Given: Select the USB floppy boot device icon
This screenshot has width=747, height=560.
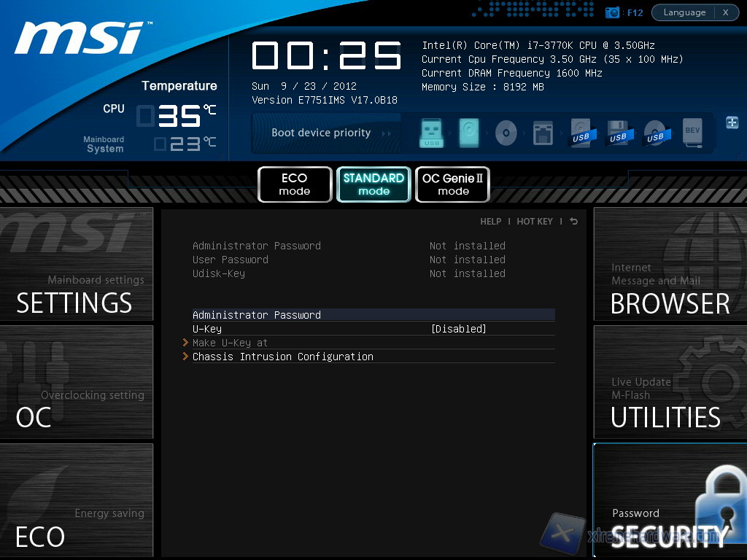Looking at the screenshot, I should tap(618, 133).
